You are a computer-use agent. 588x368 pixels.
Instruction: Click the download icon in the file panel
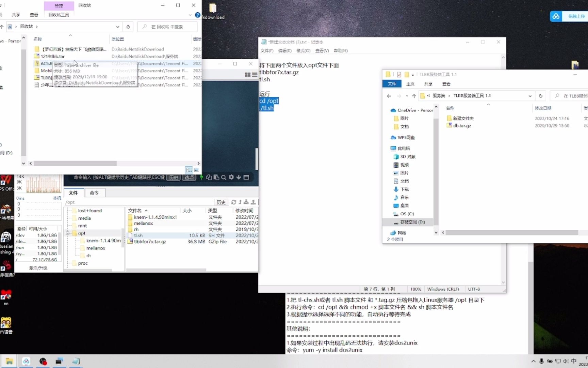click(246, 202)
